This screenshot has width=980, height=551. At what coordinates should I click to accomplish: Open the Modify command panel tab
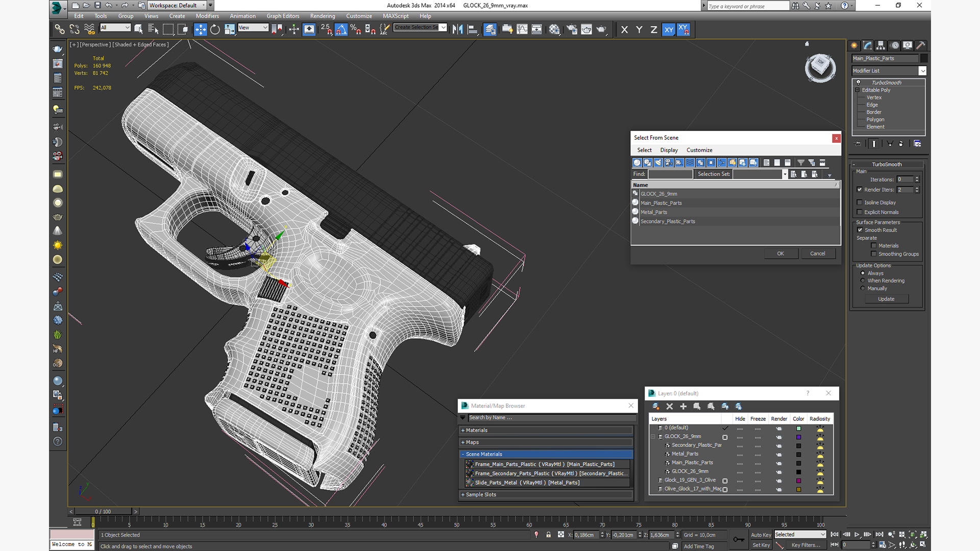pos(868,45)
